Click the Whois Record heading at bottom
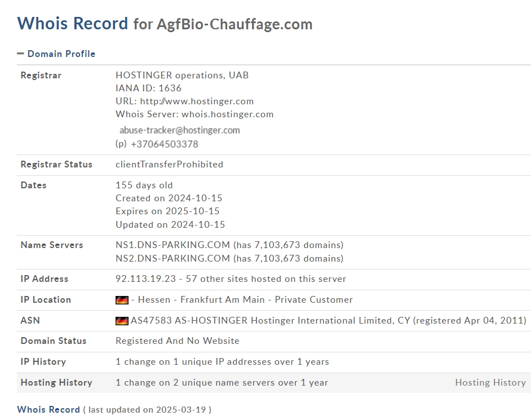Screen dimensions: 531x420 pyautogui.click(x=48, y=409)
